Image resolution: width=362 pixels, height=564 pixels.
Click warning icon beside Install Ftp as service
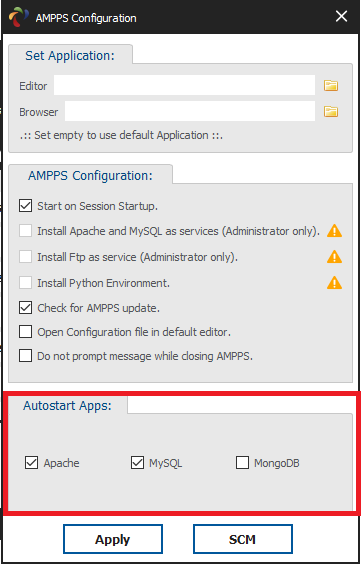point(334,257)
